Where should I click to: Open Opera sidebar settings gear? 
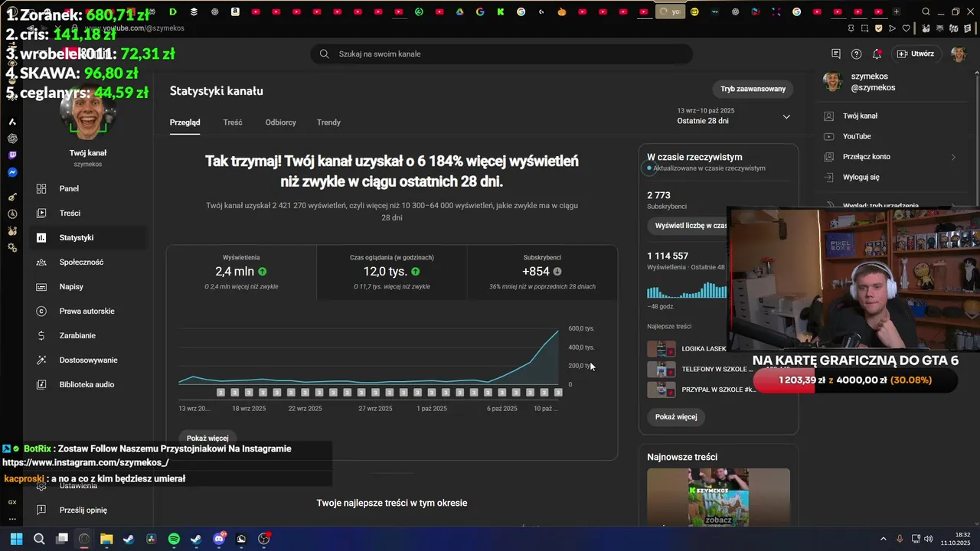(x=12, y=247)
